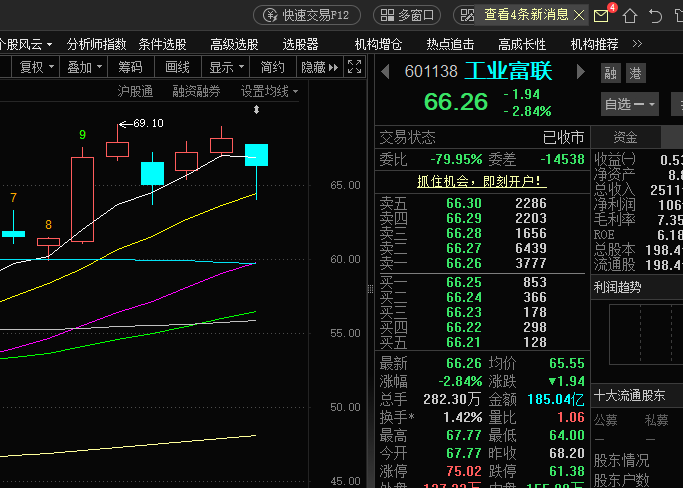Click the panel splitter grip handle
Image resolution: width=683 pixels, height=488 pixels.
tap(370, 289)
